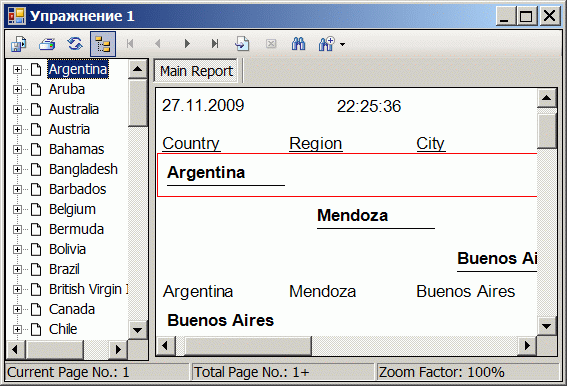The height and width of the screenshot is (386, 567).
Task: Click the Go to Page icon
Action: [x=242, y=44]
